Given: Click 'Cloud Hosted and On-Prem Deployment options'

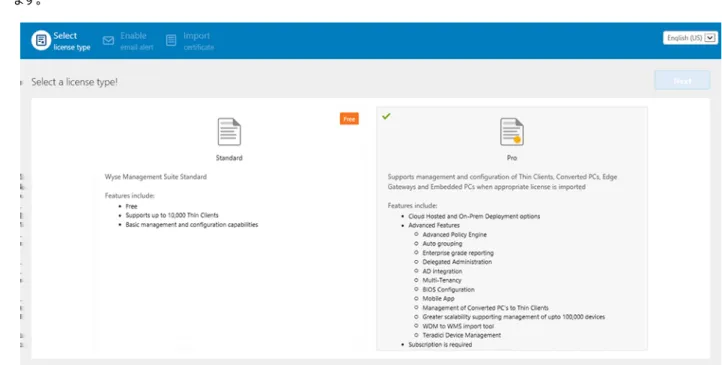Looking at the screenshot, I should pyautogui.click(x=474, y=216).
